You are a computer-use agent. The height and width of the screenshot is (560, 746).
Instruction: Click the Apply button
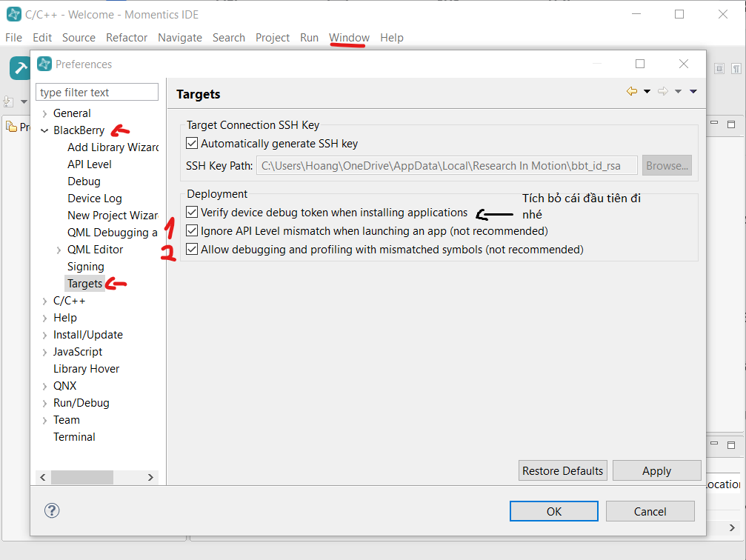(656, 470)
